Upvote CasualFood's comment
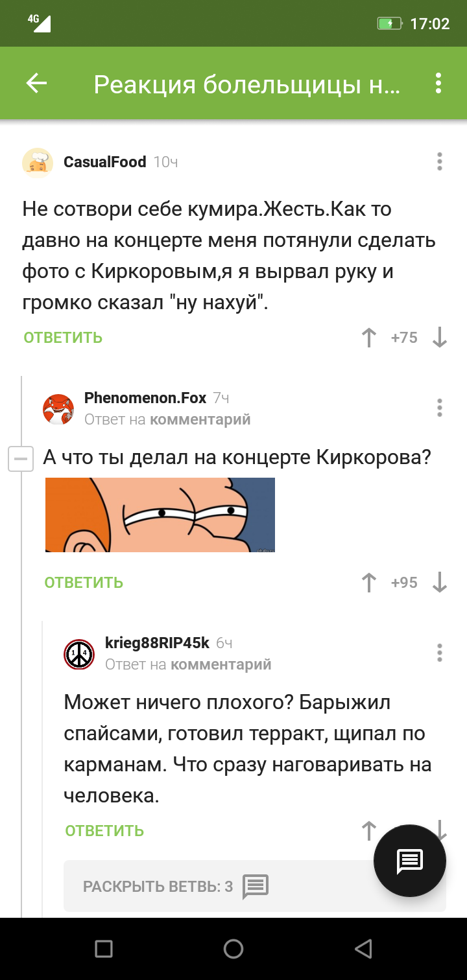The width and height of the screenshot is (467, 980). tap(369, 338)
